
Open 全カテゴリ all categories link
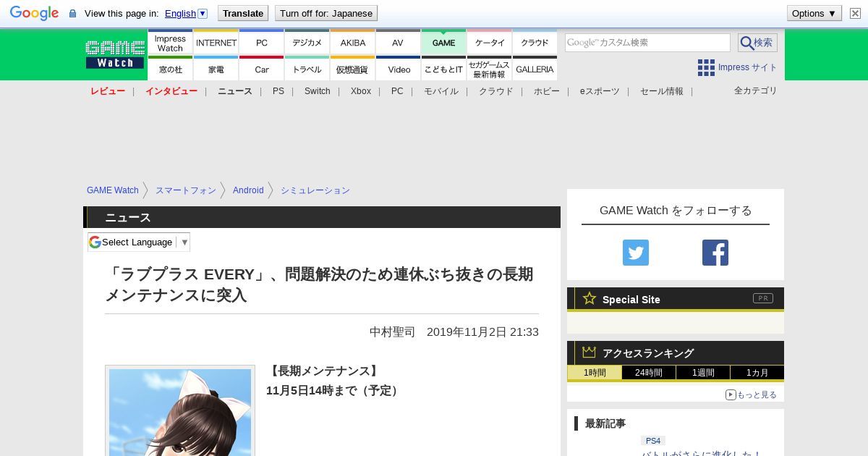(x=756, y=90)
